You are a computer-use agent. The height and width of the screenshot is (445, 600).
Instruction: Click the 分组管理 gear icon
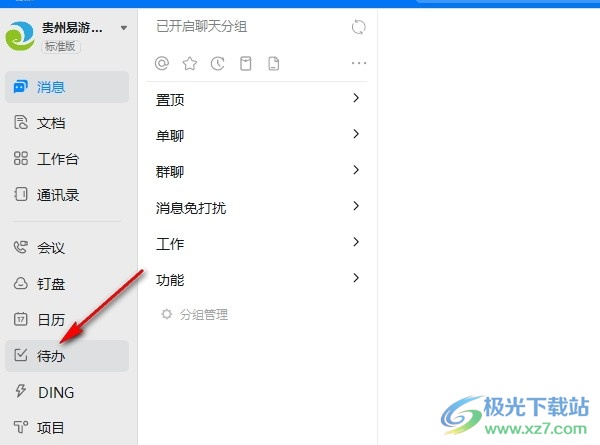(x=166, y=314)
